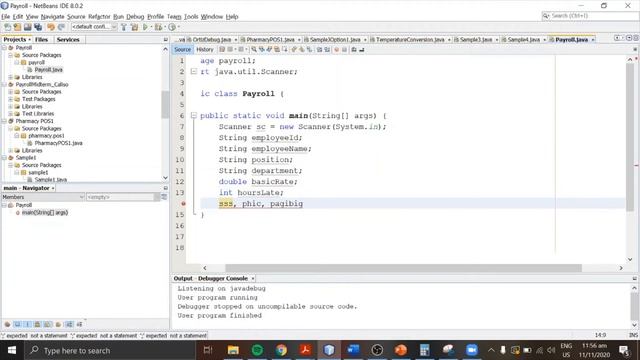Viewport: 640px width, 360px height.
Task: Click the Clean and Build icon
Action: click(x=134, y=27)
